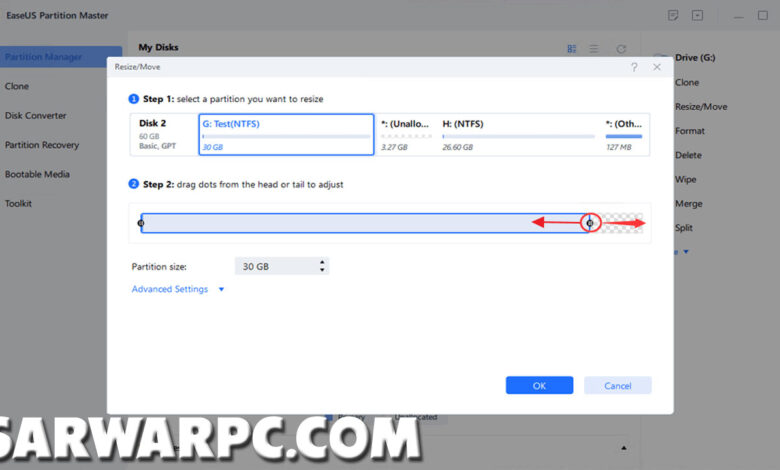Screen dimensions: 780x470
Task: Open the title bar dropdown box icon
Action: click(697, 15)
